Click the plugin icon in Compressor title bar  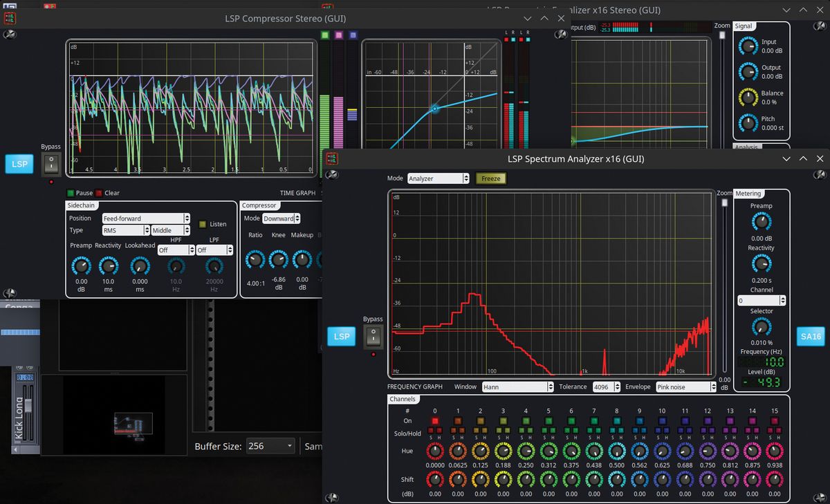click(x=10, y=18)
